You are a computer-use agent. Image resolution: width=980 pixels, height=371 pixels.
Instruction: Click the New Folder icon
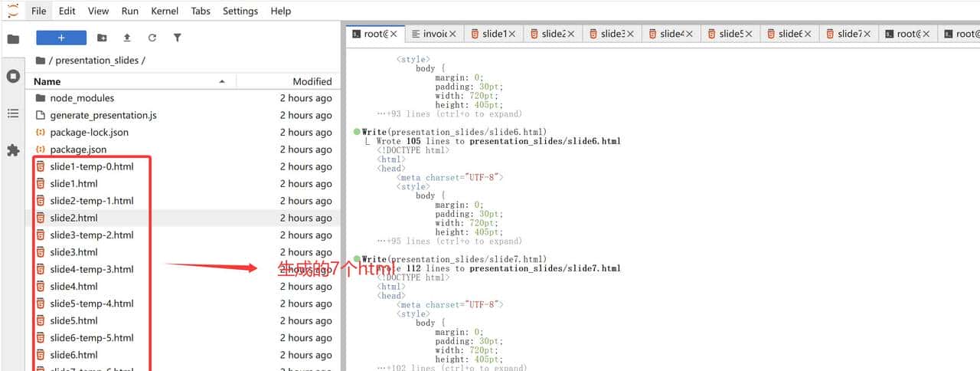click(x=102, y=38)
